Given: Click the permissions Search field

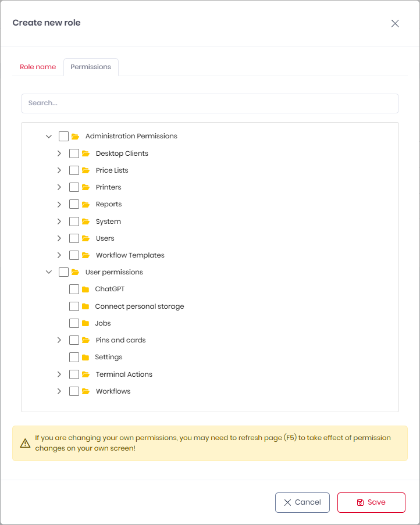Looking at the screenshot, I should point(209,103).
